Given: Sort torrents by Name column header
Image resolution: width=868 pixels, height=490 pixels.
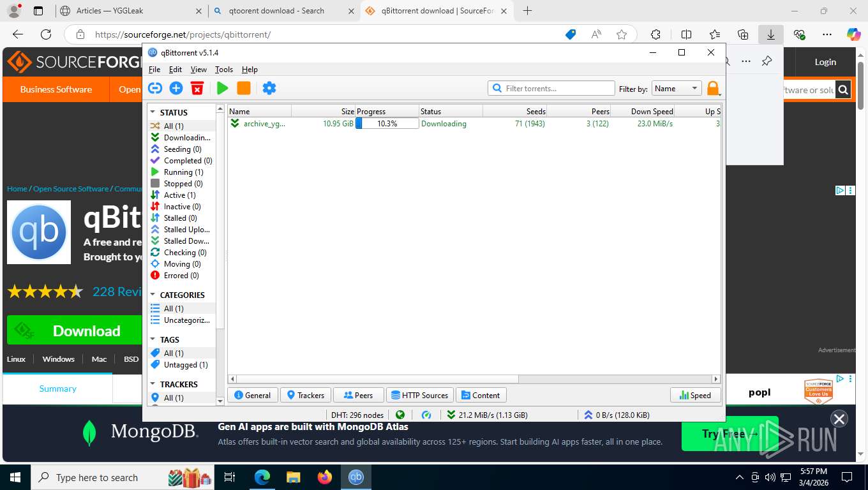Looking at the screenshot, I should tap(259, 111).
